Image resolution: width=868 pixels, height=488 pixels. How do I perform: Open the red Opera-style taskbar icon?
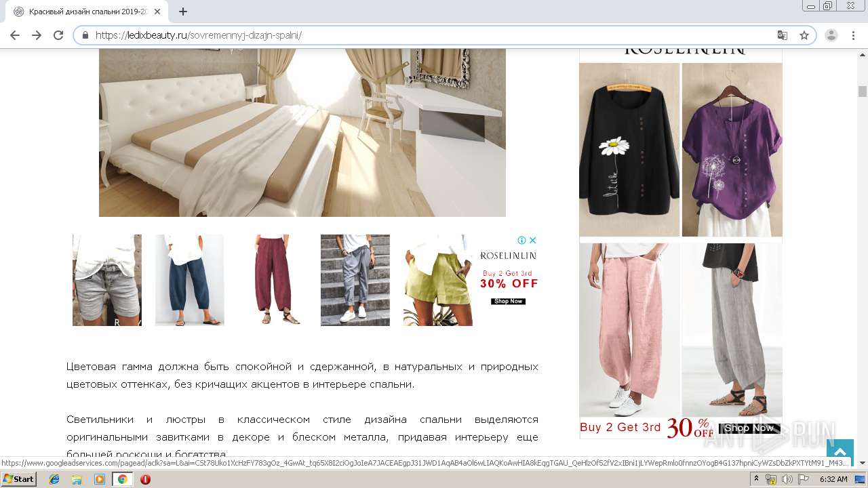point(145,479)
